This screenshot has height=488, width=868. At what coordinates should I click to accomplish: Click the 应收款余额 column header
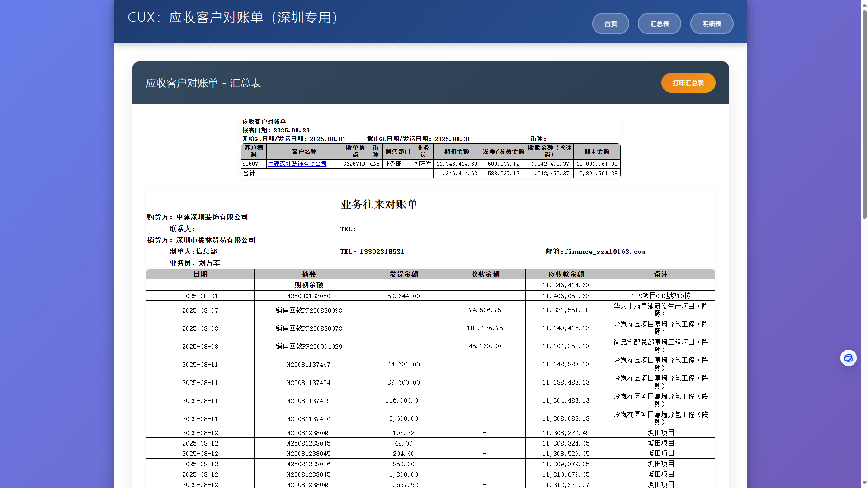point(566,274)
